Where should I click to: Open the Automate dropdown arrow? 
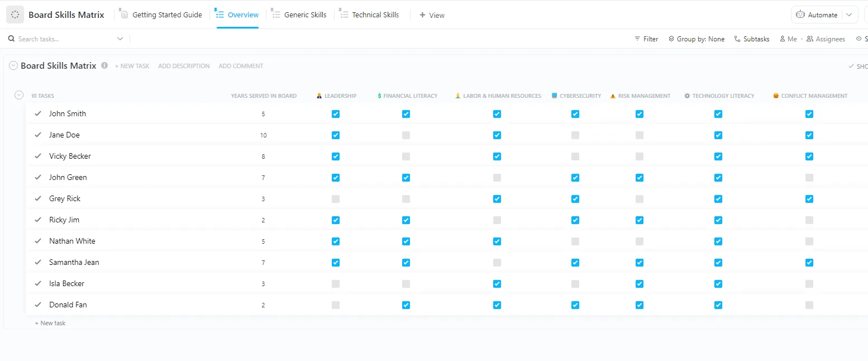coord(850,15)
